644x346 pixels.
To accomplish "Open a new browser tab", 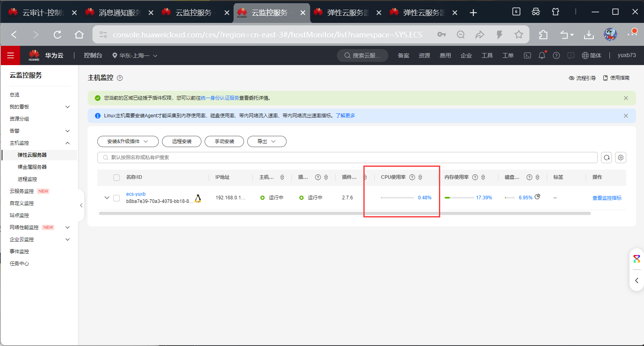I will tap(473, 13).
